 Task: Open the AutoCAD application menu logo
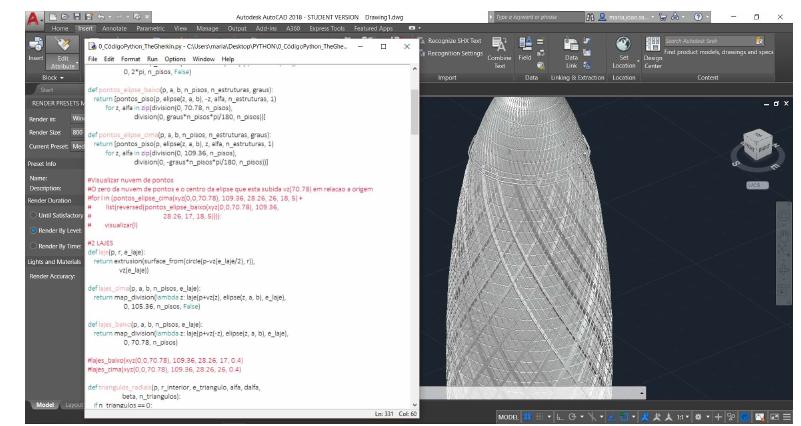(x=33, y=19)
